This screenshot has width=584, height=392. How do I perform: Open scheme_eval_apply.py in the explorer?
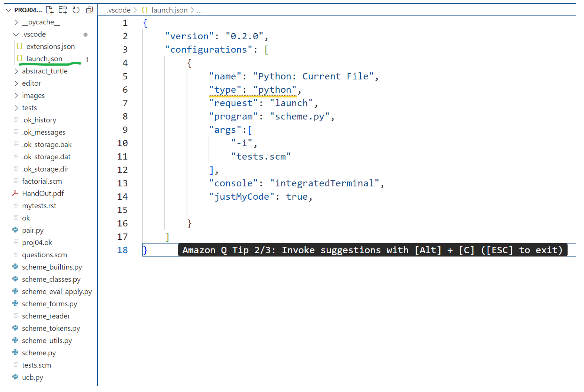click(57, 291)
